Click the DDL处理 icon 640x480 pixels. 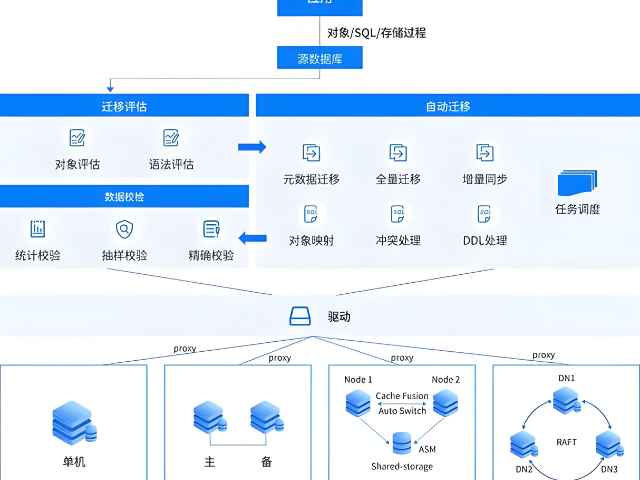(x=485, y=214)
